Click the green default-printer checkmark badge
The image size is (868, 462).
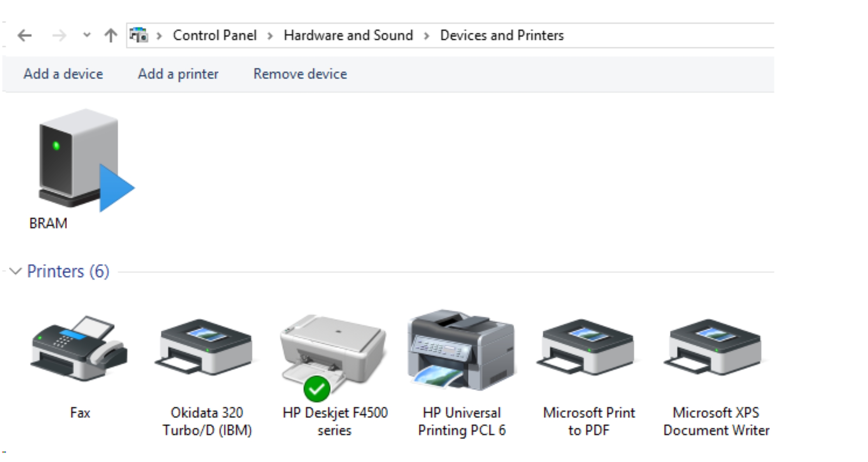(x=317, y=389)
